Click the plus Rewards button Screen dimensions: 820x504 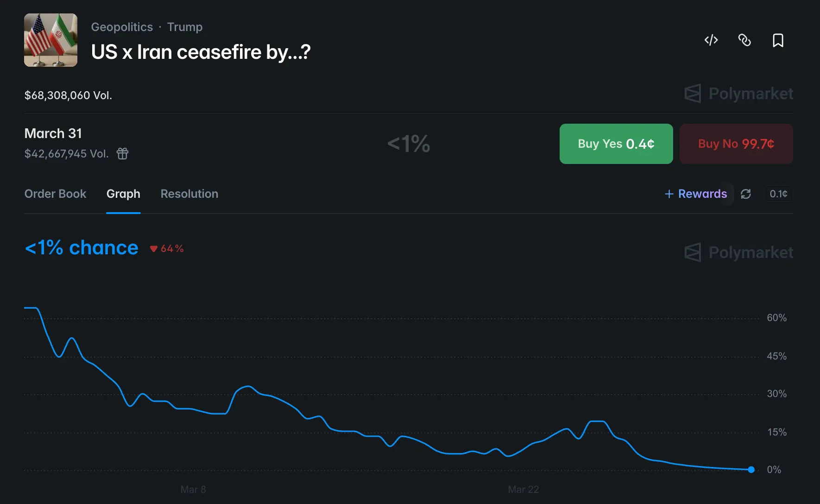click(696, 194)
